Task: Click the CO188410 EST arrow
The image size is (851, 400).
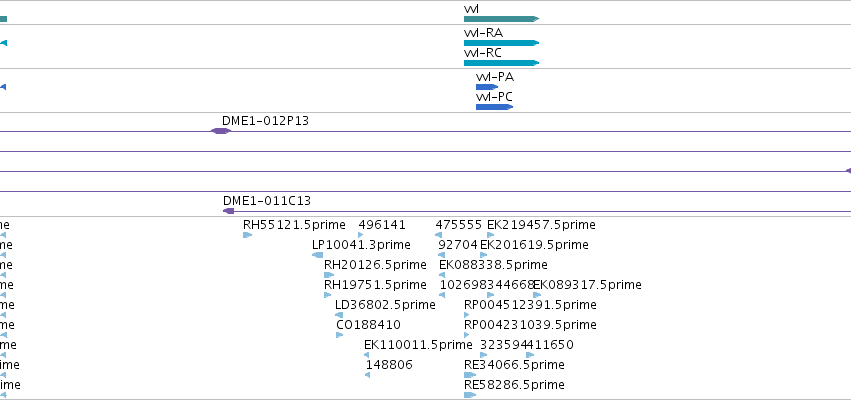Action: click(340, 335)
